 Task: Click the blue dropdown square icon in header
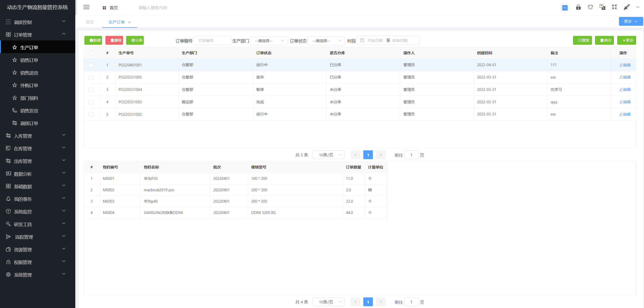[565, 8]
